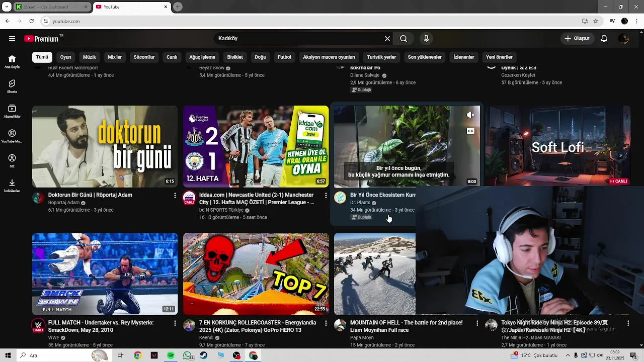Start voice search with microphone
Image resolution: width=644 pixels, height=362 pixels.
click(426, 39)
